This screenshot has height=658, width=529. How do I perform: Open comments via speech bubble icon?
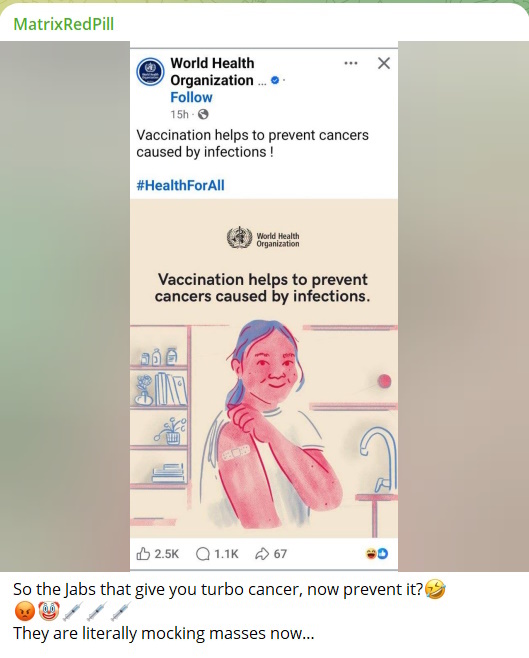click(x=203, y=554)
